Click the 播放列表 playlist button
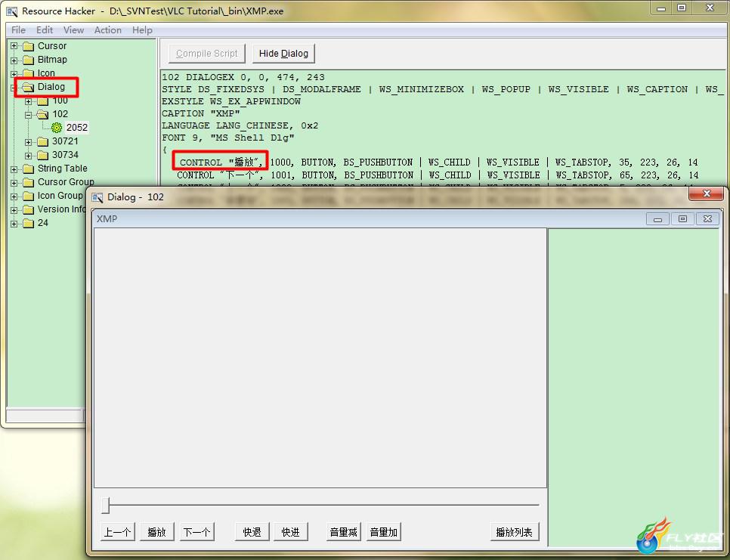 pyautogui.click(x=515, y=532)
